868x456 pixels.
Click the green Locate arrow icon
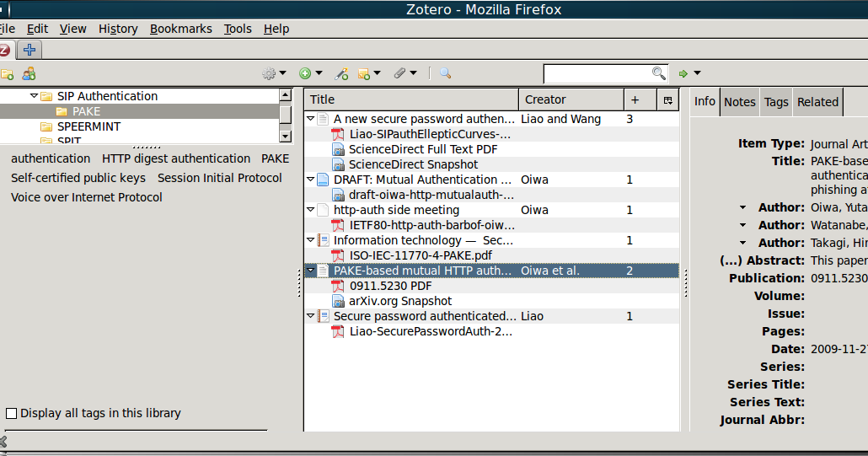[x=683, y=73]
